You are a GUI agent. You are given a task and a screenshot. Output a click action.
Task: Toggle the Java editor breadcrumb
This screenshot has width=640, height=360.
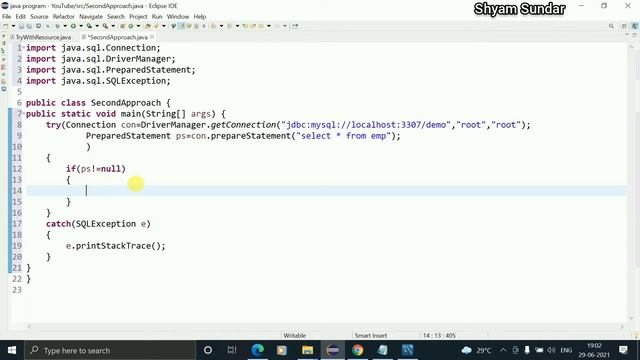(x=173, y=26)
